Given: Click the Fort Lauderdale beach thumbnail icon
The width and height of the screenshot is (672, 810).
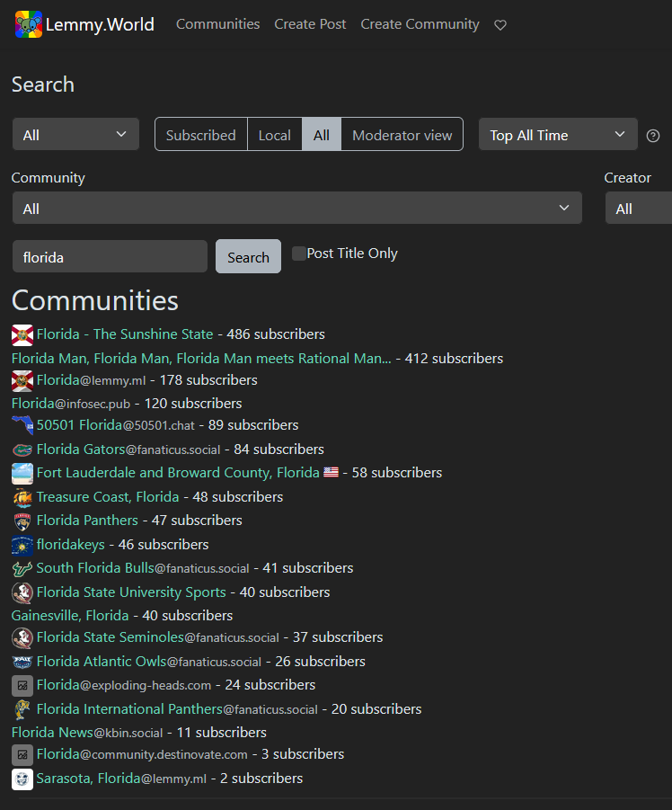Looking at the screenshot, I should point(22,473).
